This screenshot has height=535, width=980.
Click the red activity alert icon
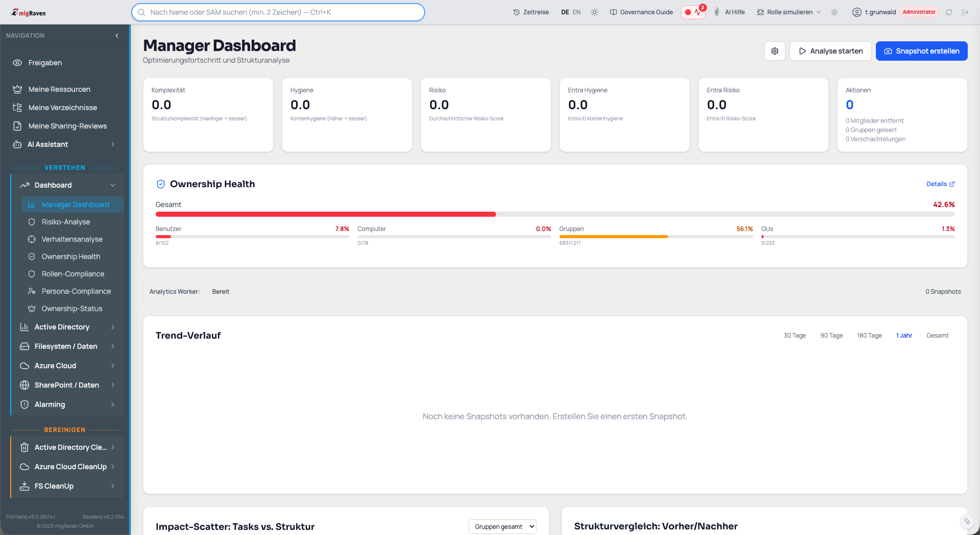pos(693,12)
